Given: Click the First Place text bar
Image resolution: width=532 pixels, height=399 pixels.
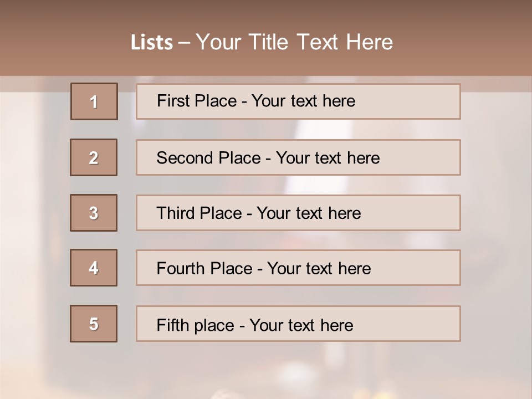Looking at the screenshot, I should pos(298,101).
